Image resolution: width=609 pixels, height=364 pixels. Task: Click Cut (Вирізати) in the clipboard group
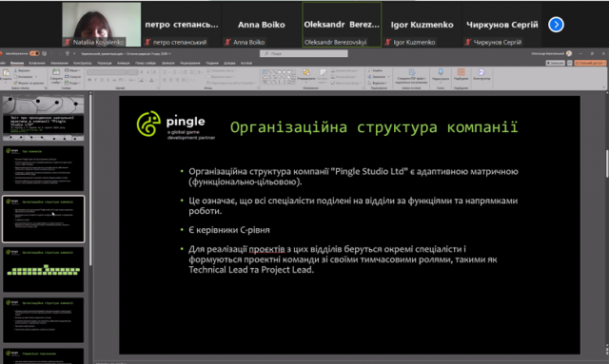pyautogui.click(x=22, y=70)
